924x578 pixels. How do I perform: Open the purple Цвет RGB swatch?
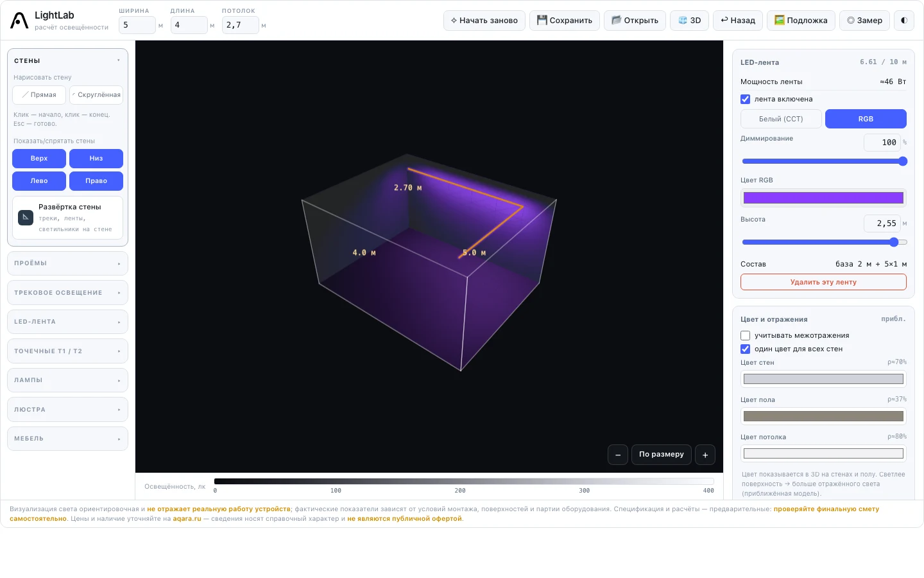823,198
